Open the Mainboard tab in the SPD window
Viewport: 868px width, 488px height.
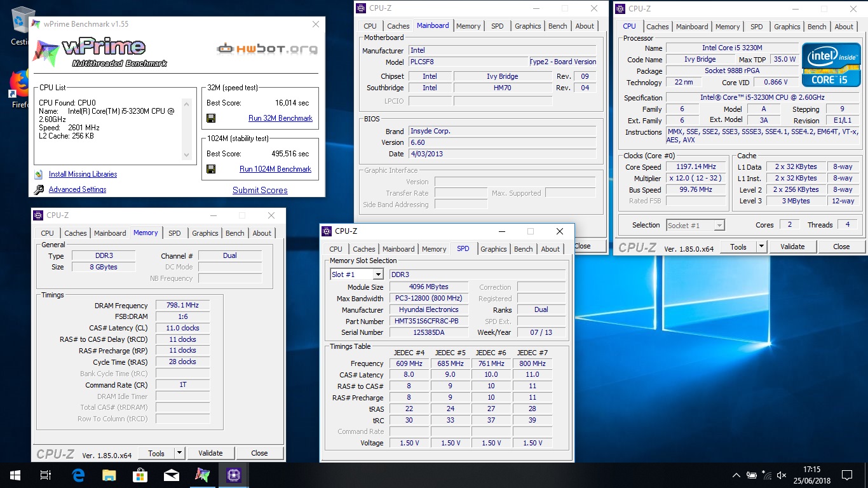coord(398,249)
